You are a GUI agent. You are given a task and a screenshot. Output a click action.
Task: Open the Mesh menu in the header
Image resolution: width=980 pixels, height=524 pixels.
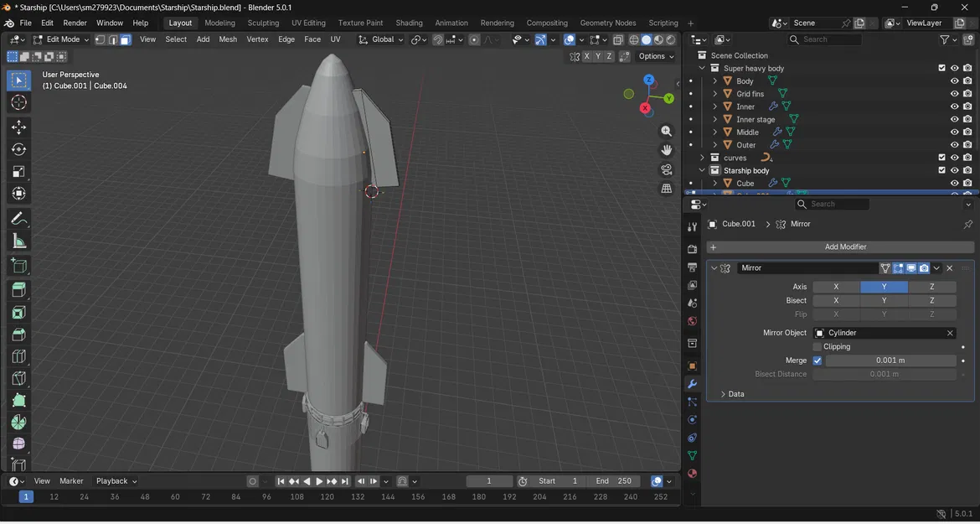[x=228, y=39]
